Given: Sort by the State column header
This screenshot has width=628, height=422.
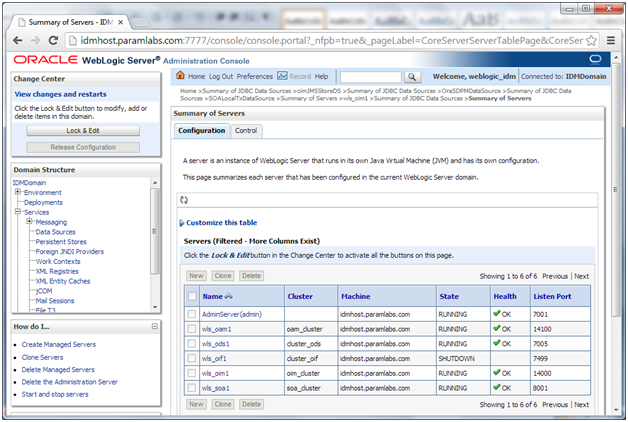Looking at the screenshot, I should (449, 296).
